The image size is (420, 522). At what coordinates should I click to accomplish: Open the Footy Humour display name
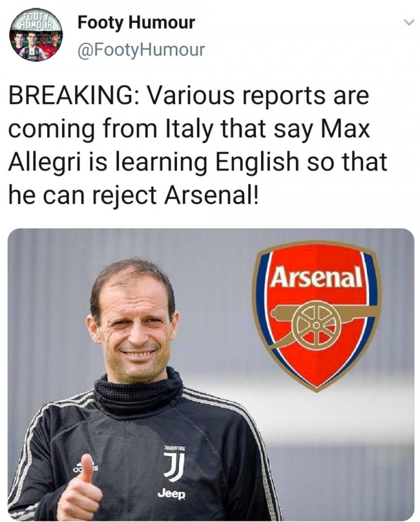coord(136,23)
